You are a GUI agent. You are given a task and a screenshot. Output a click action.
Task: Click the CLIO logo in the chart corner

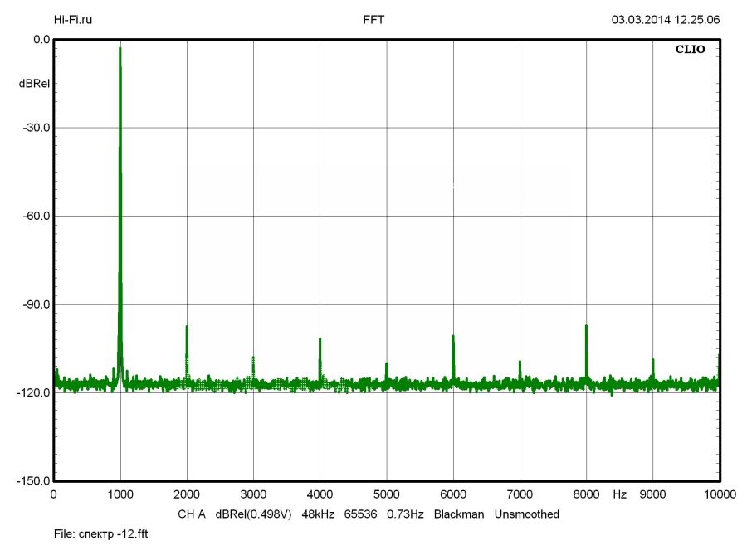click(x=690, y=50)
